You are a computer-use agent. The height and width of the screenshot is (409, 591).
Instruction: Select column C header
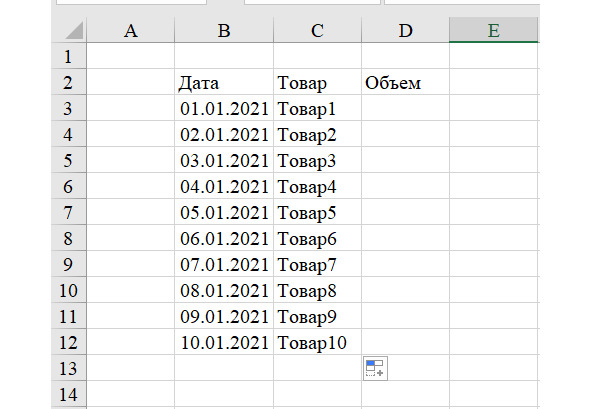[317, 30]
